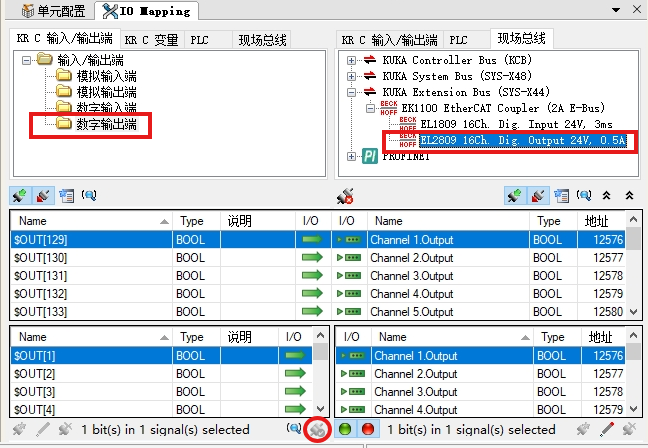
Task: Click the Beckhoff icon next to EL1809
Action: click(x=408, y=124)
